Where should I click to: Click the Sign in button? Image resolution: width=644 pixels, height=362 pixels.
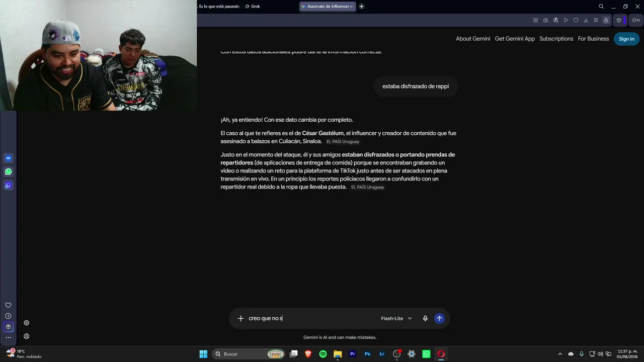pos(626,39)
